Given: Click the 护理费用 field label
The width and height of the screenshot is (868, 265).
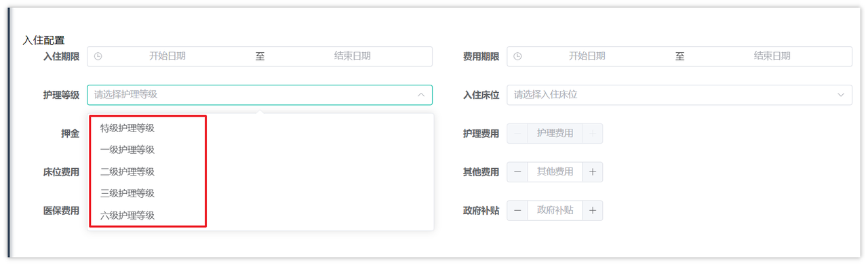Looking at the screenshot, I should (x=481, y=134).
